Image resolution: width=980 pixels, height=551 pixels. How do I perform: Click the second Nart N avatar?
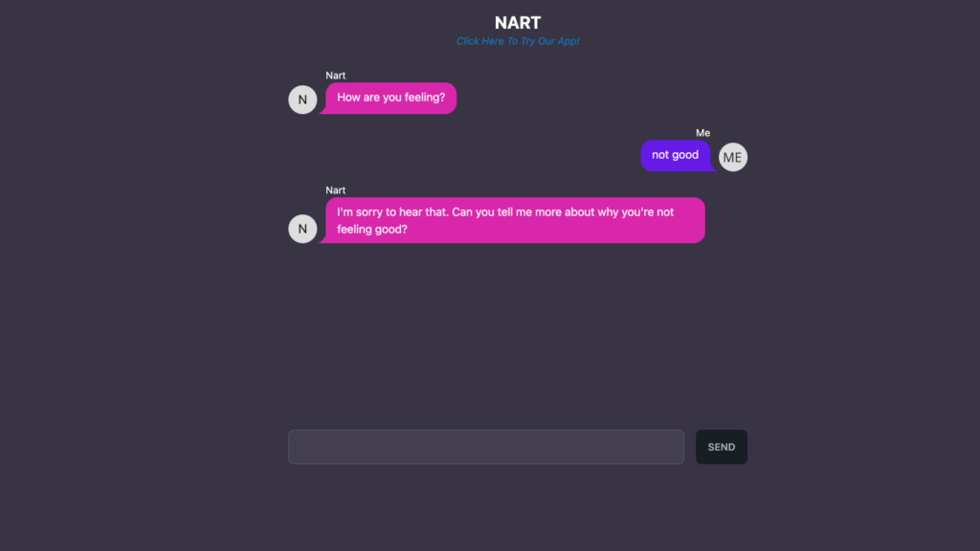pyautogui.click(x=302, y=229)
